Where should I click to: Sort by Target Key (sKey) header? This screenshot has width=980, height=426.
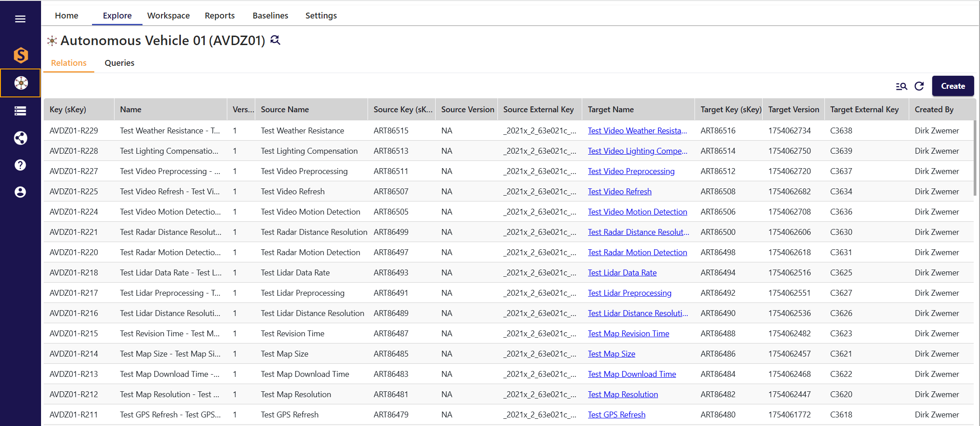(x=729, y=110)
